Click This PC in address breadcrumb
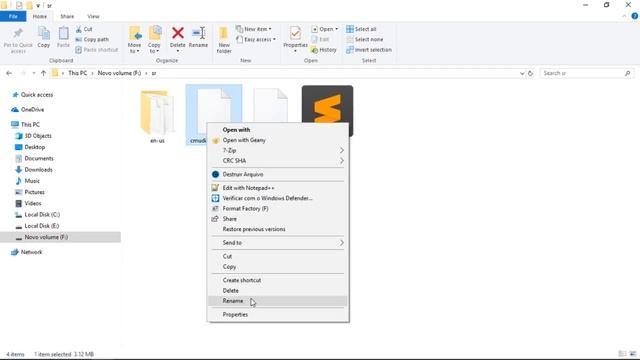 pos(78,73)
